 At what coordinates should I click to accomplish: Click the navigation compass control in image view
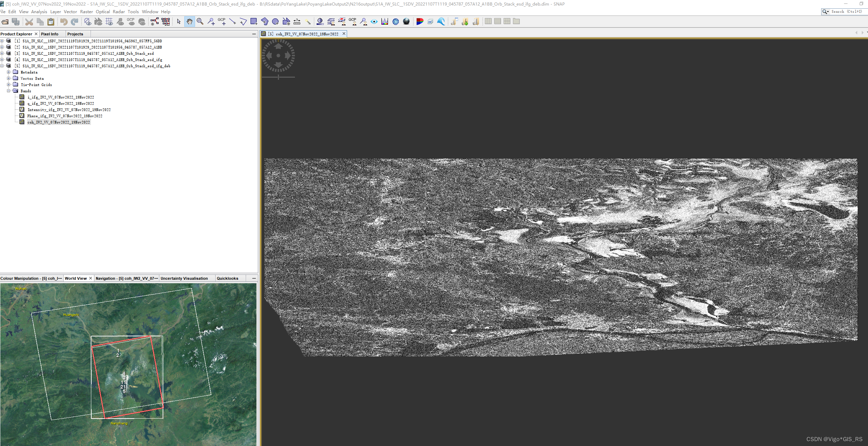pos(278,56)
